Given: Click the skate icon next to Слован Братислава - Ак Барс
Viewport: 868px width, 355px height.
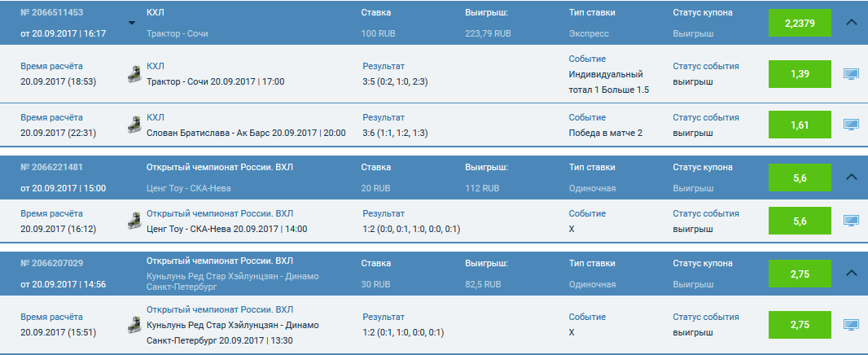Looking at the screenshot, I should pos(134,125).
